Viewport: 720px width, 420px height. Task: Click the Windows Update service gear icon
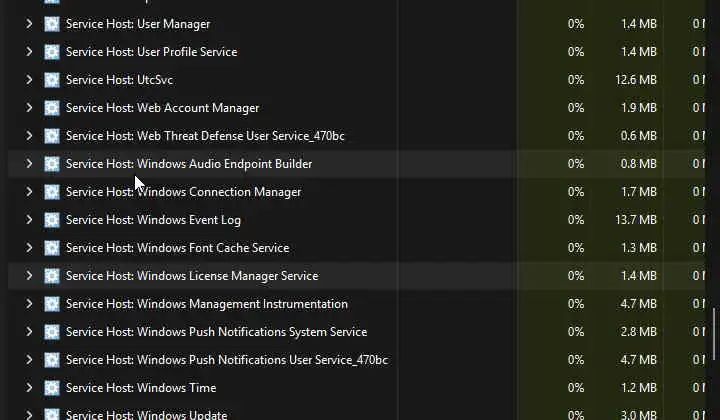52,414
